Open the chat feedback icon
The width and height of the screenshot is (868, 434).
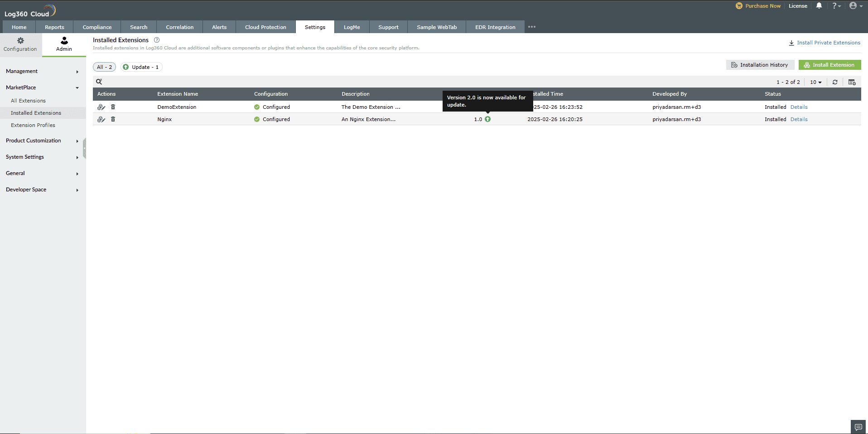pyautogui.click(x=858, y=427)
